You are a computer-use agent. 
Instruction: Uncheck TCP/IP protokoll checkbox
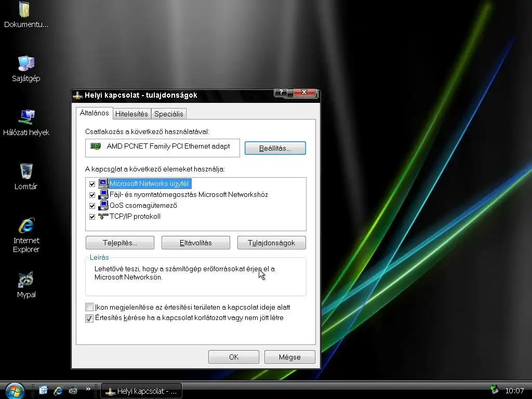(92, 217)
